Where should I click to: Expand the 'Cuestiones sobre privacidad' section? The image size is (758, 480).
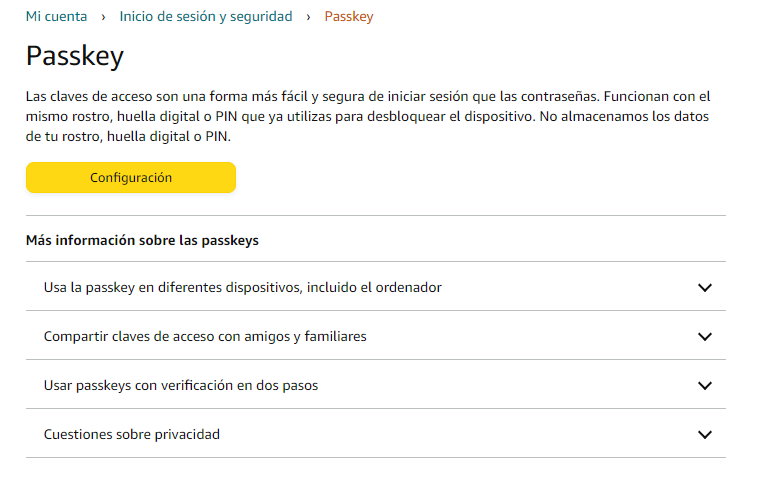(132, 434)
